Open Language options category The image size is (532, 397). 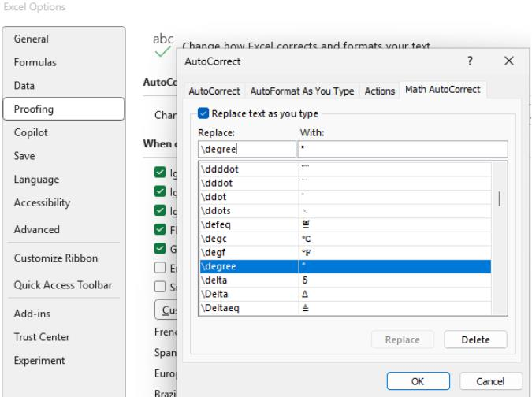click(64, 180)
